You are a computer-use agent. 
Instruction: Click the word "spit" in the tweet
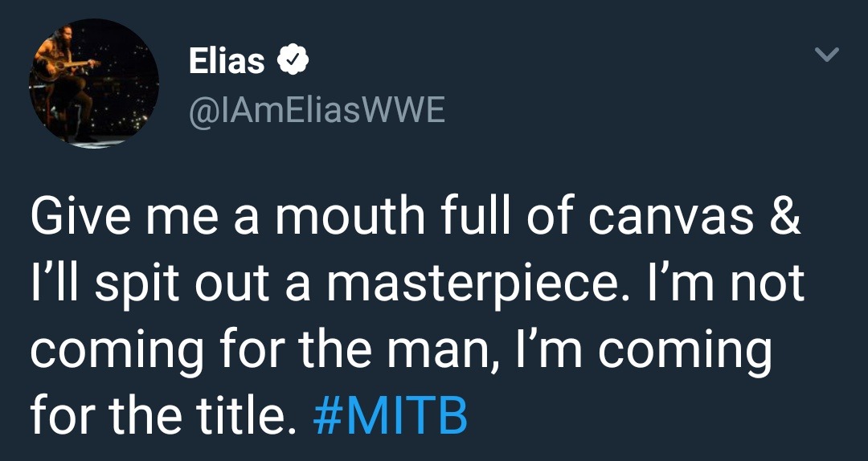pyautogui.click(x=128, y=287)
